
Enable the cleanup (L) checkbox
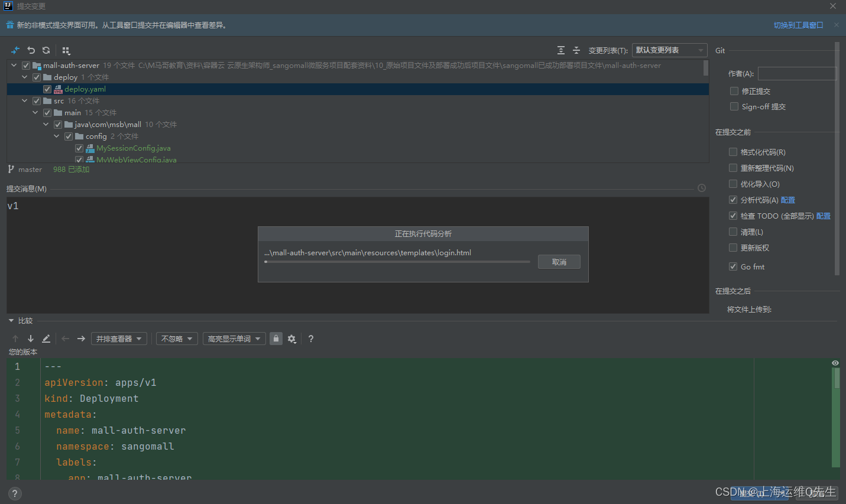733,232
